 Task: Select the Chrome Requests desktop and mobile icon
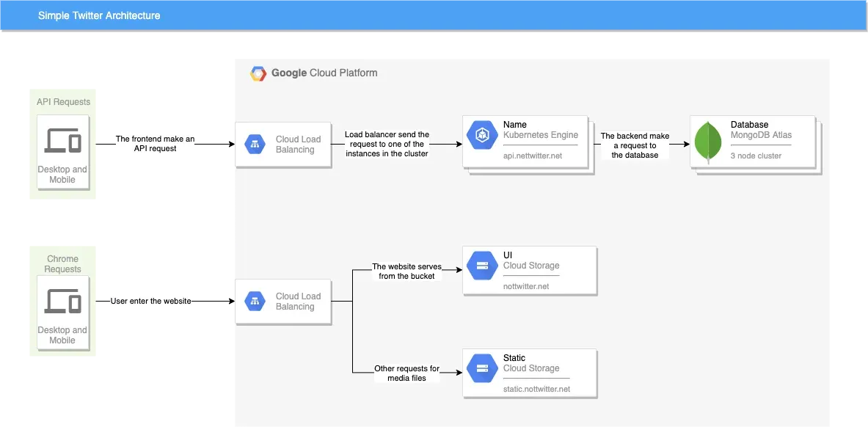pos(63,301)
